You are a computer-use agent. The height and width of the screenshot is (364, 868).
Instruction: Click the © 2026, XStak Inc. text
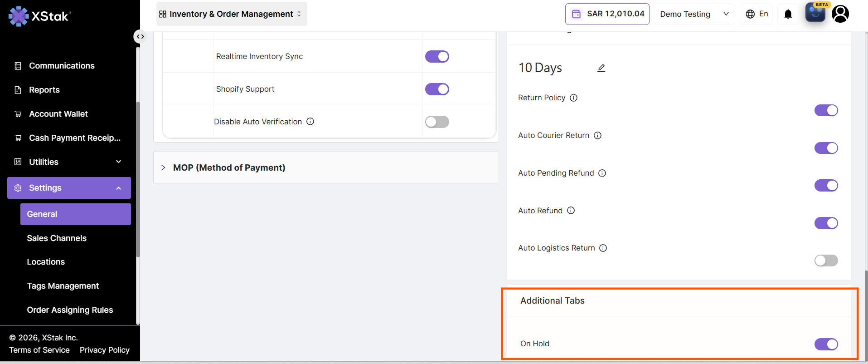point(44,338)
